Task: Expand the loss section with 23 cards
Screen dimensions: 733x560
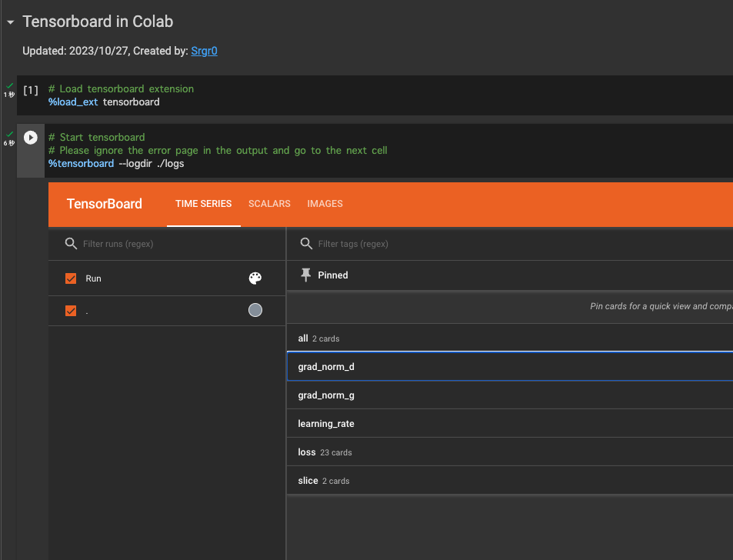Action: 306,452
